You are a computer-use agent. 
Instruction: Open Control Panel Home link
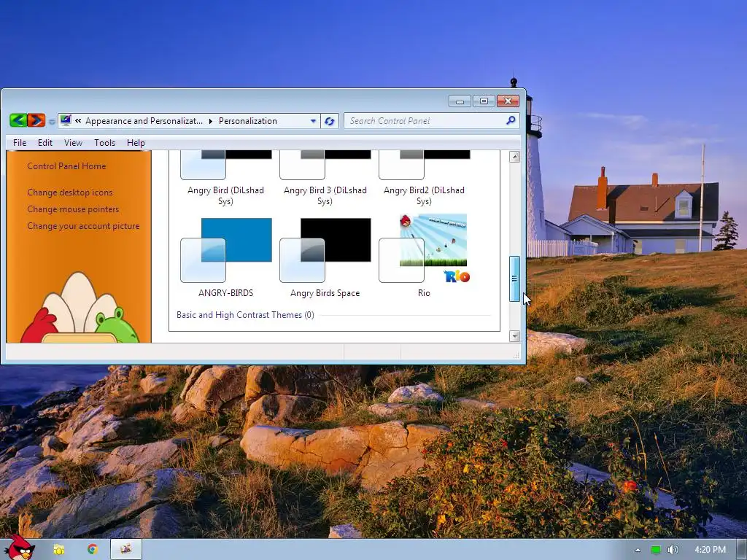[66, 166]
